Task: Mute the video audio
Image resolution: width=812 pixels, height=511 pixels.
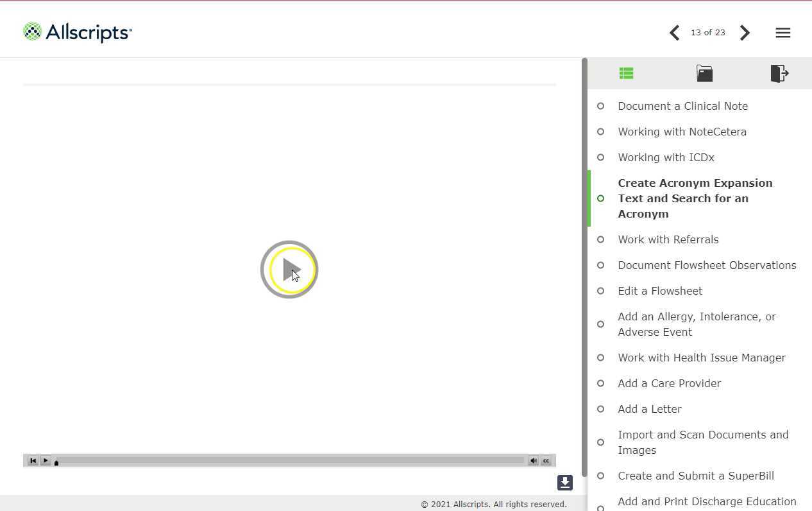Action: click(x=533, y=460)
